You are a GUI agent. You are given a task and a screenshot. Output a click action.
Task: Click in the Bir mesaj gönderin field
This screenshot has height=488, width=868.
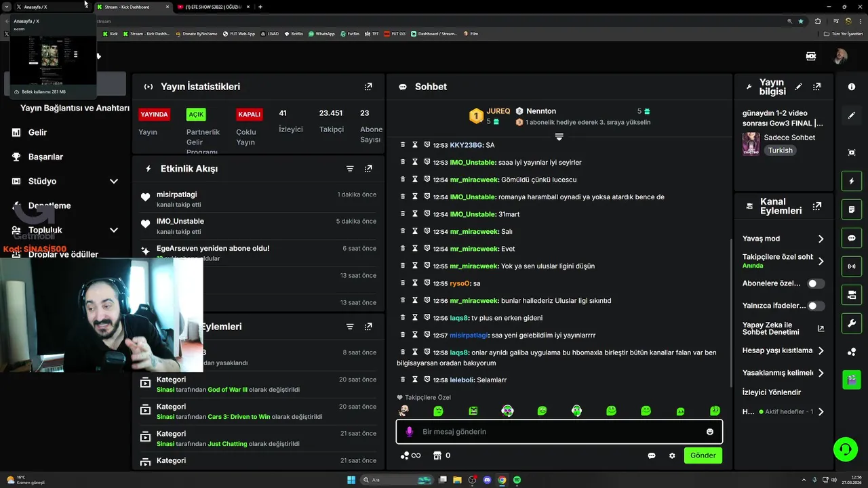[x=559, y=432]
